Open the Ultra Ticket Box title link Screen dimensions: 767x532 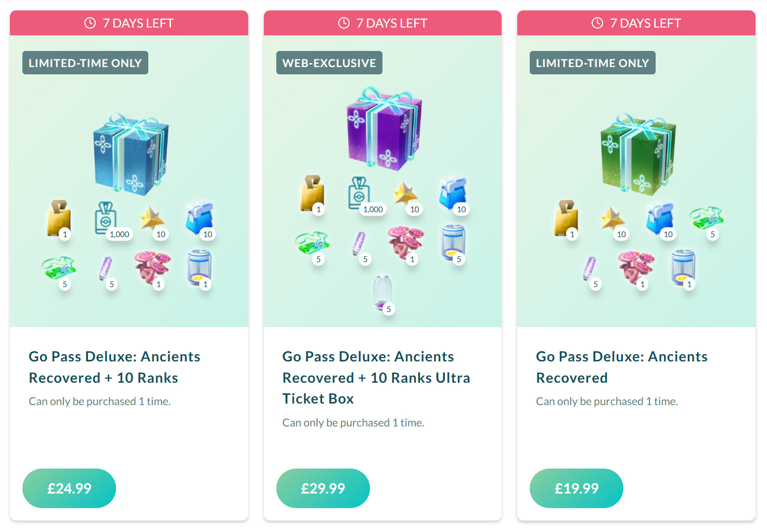click(x=376, y=378)
